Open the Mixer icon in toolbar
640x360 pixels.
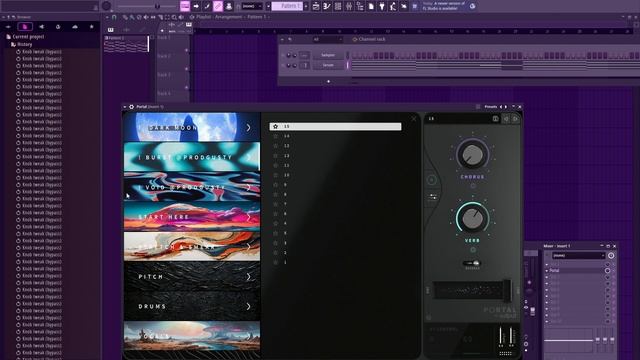pyautogui.click(x=349, y=6)
